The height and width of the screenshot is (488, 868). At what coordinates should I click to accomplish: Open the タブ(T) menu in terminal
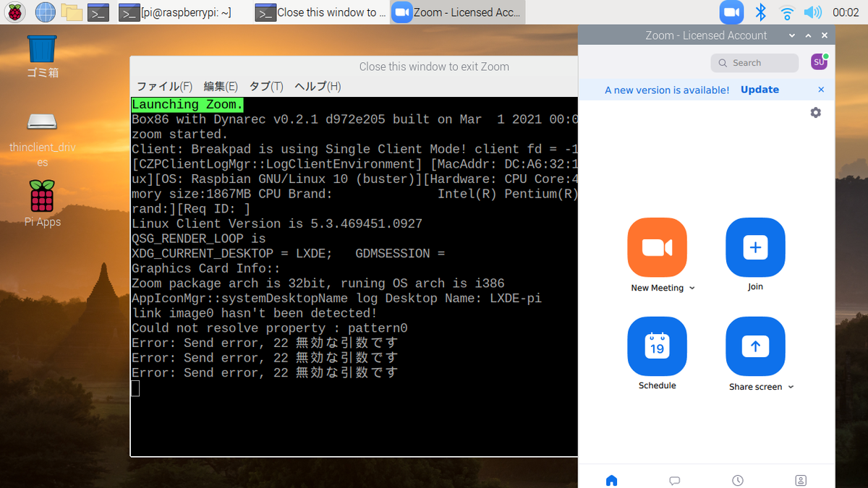coord(265,86)
